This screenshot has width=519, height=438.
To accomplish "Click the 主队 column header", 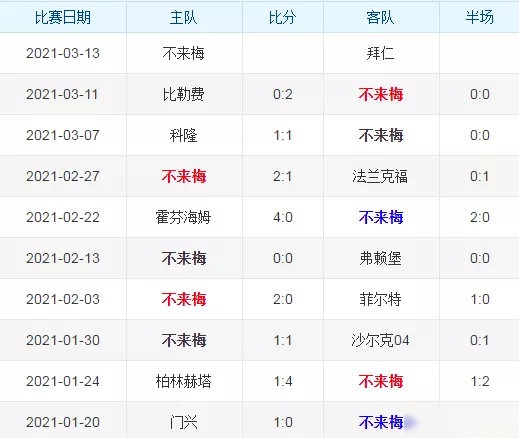I will tap(183, 17).
